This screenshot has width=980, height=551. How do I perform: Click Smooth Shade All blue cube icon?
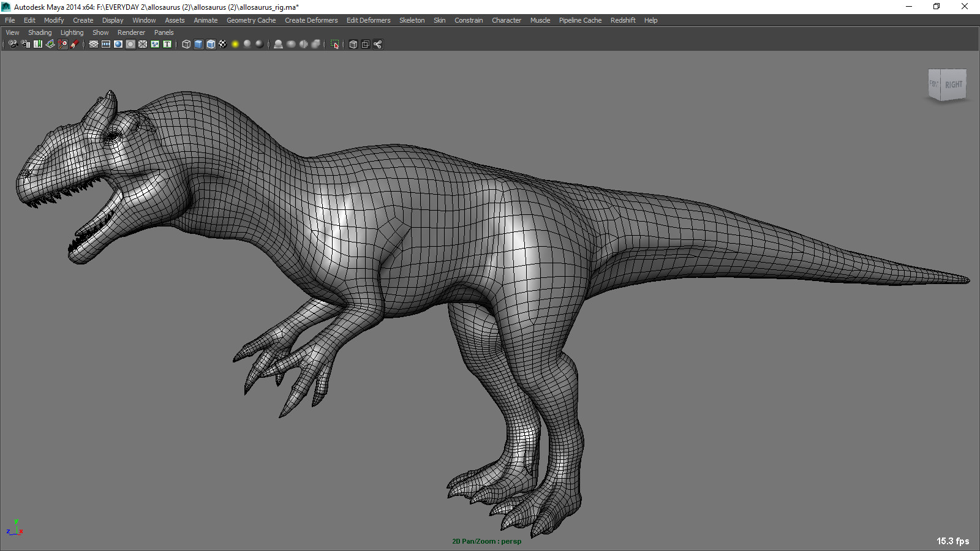click(198, 44)
